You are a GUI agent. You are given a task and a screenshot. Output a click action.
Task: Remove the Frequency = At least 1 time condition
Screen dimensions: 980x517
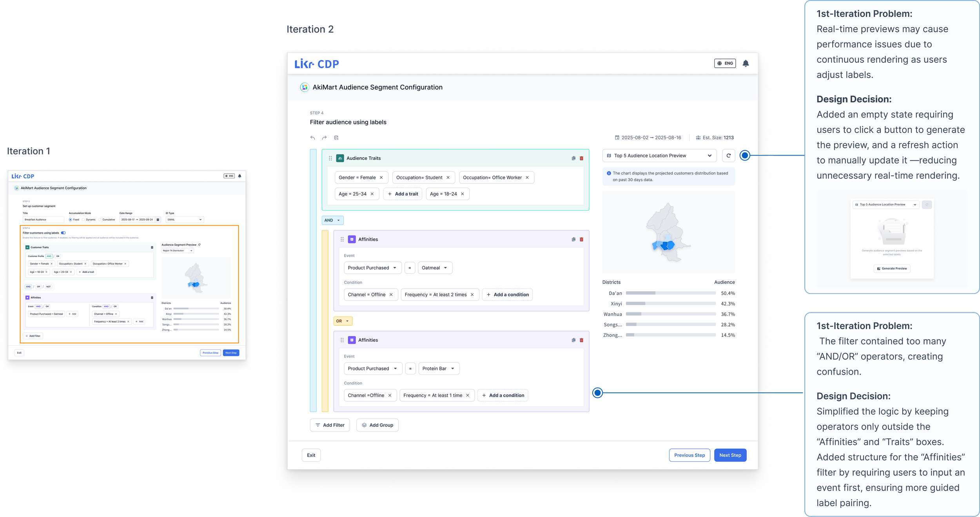click(x=468, y=395)
